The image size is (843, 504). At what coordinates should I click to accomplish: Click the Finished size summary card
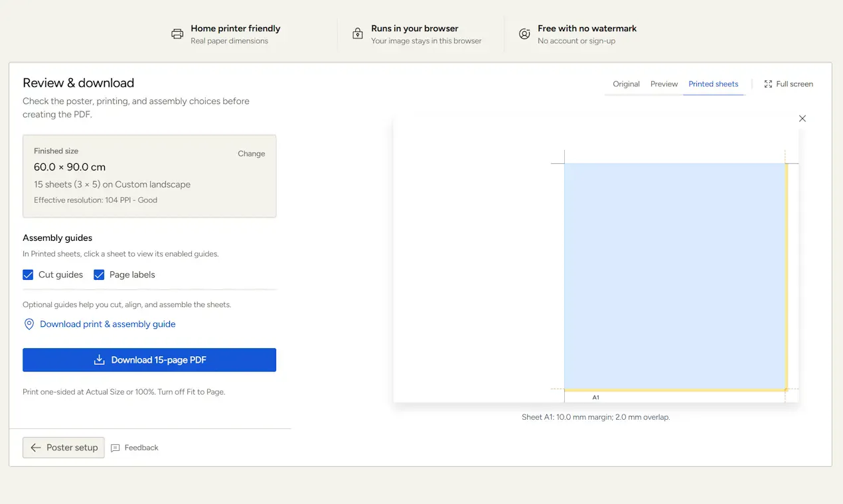[149, 176]
